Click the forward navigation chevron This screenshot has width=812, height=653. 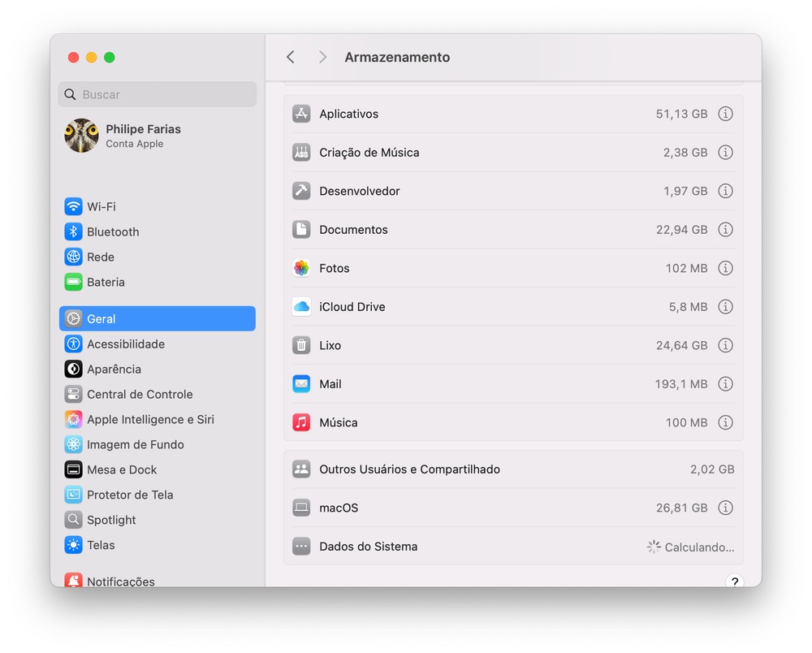tap(322, 57)
